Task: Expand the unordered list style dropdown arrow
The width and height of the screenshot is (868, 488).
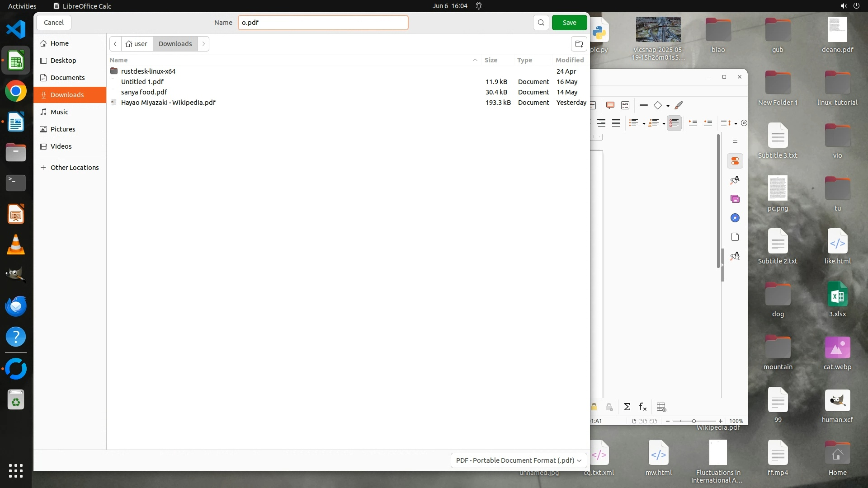Action: tap(644, 124)
